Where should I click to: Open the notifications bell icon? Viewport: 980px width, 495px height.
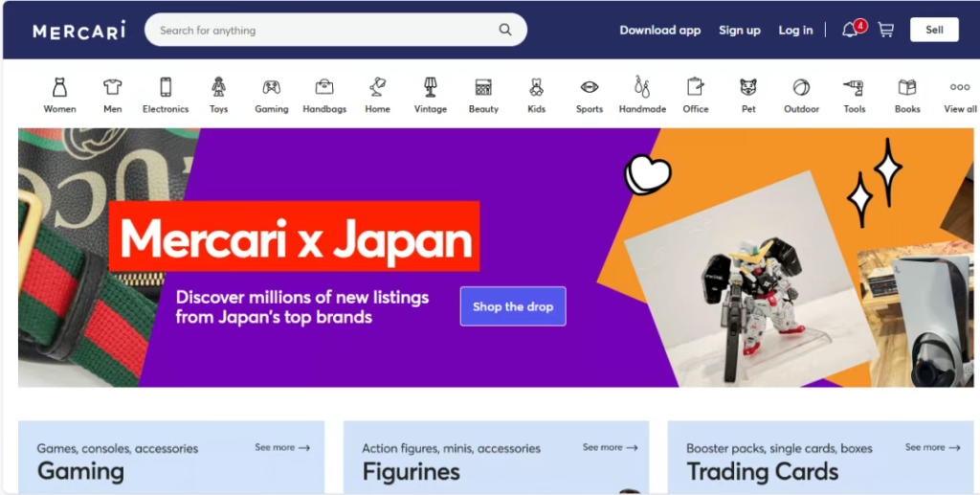tap(850, 30)
